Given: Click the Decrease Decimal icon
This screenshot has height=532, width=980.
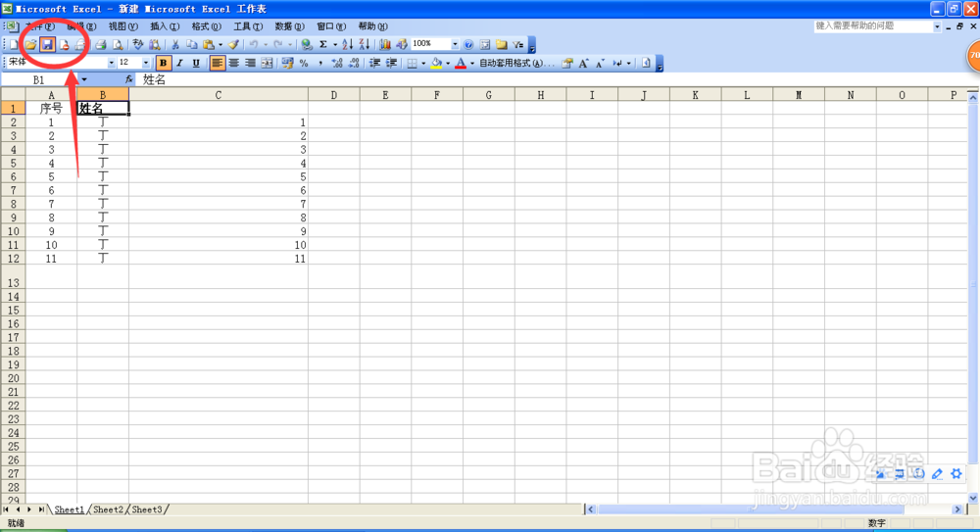Looking at the screenshot, I should pos(354,63).
